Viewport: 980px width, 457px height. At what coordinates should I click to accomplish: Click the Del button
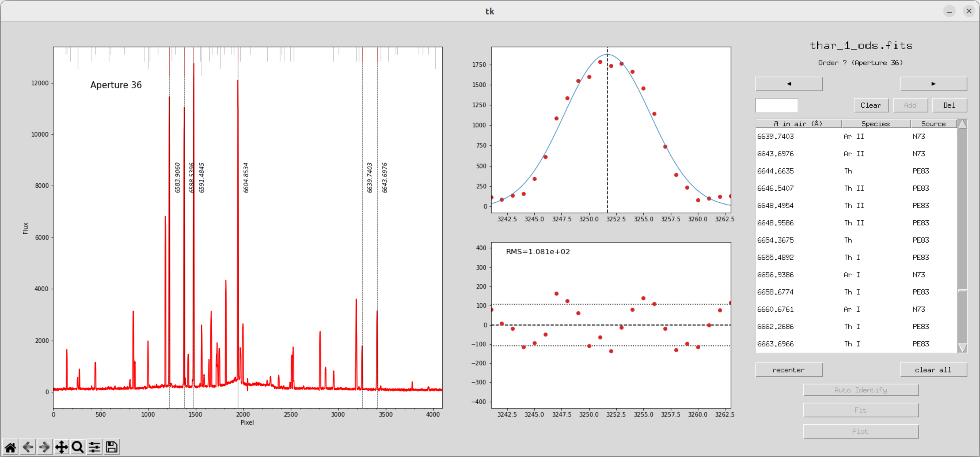pos(949,105)
